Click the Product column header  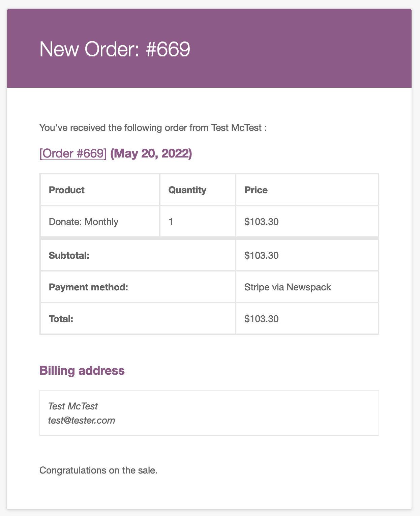(x=66, y=190)
